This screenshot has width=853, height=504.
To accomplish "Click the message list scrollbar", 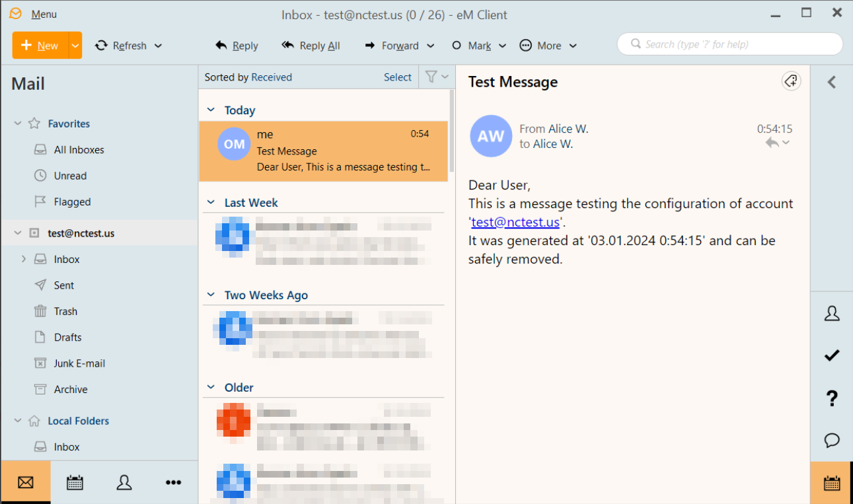I will [452, 131].
